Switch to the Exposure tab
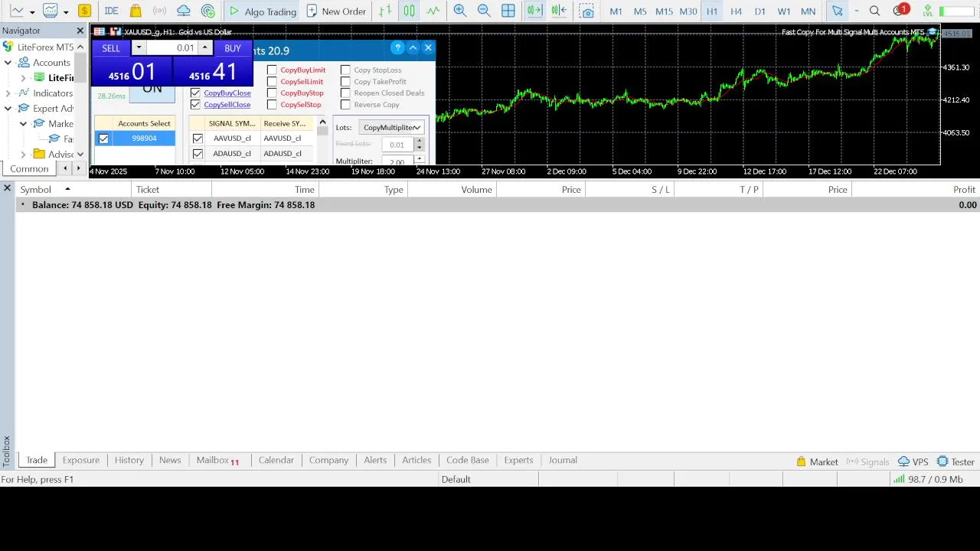Screen dimensions: 980x551 [81, 460]
